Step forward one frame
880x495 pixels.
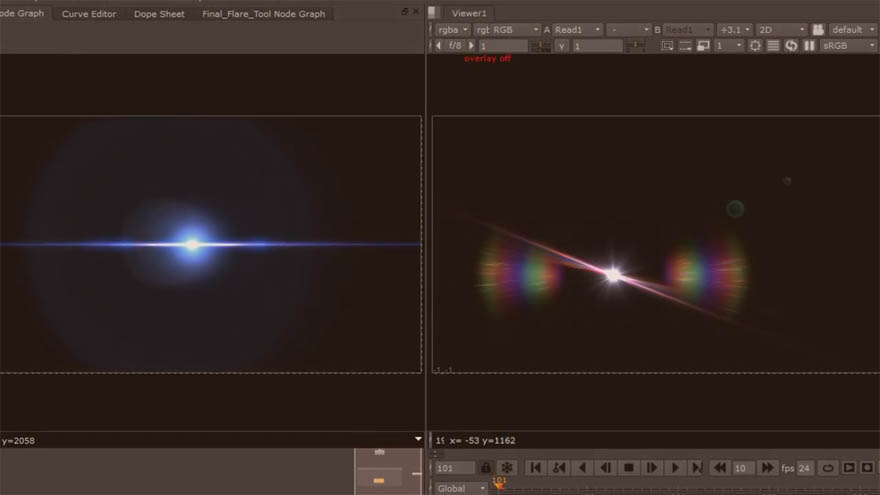tap(652, 468)
